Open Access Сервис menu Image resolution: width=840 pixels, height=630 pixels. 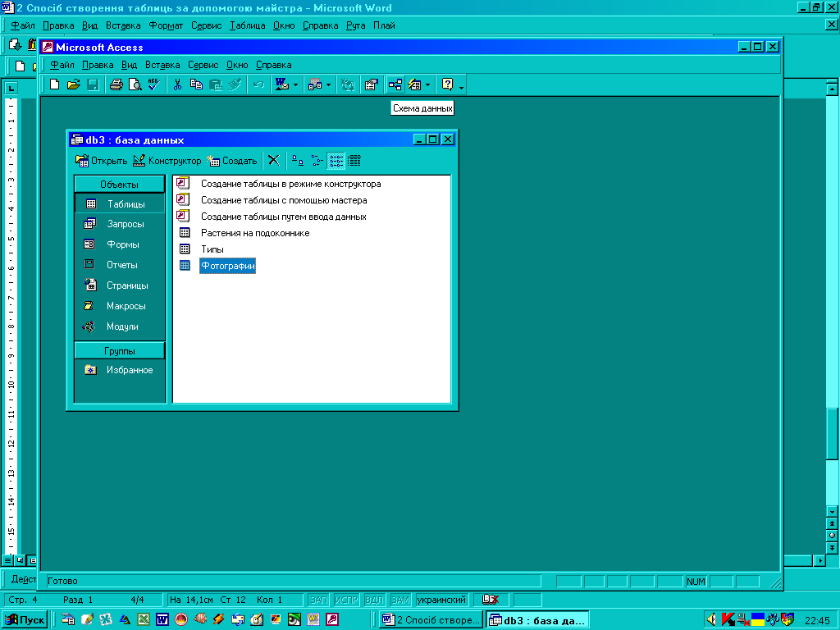click(203, 65)
